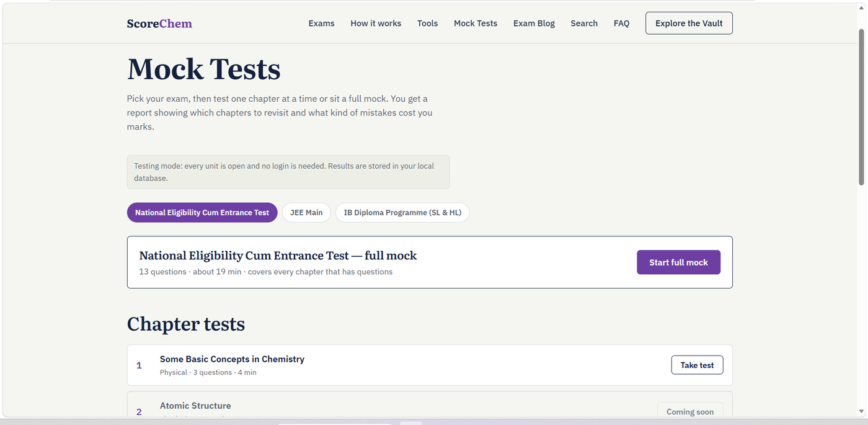This screenshot has width=868, height=425.
Task: Click chapter number 1 label
Action: (x=139, y=365)
